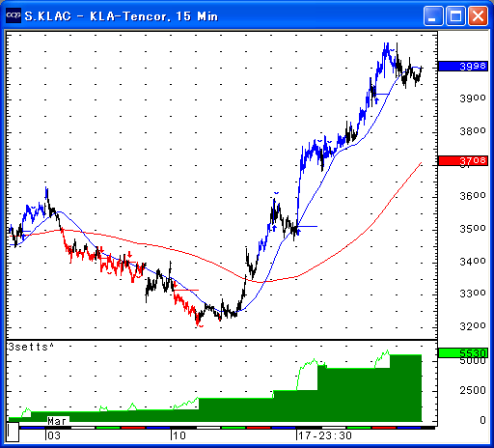Select the blue 3998 price label
494x448 pixels.
click(463, 66)
